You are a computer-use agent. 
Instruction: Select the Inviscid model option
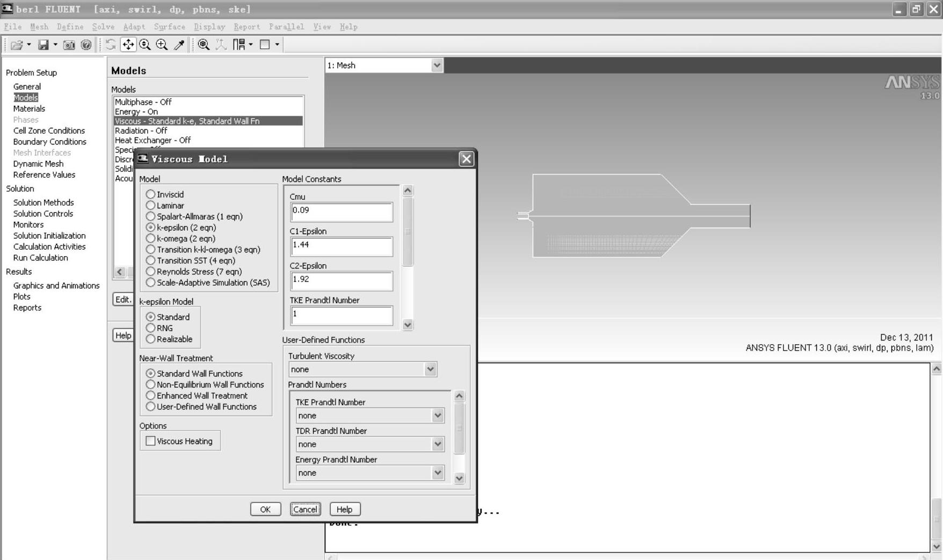[x=165, y=194]
